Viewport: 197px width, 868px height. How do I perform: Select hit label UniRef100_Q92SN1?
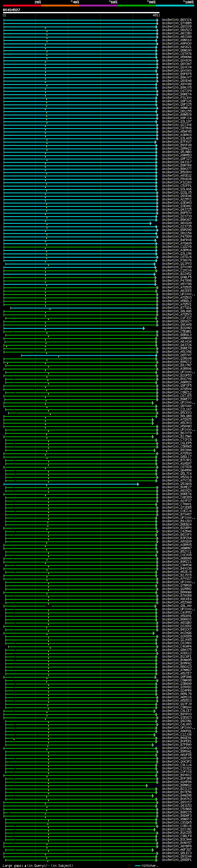pyautogui.click(x=177, y=721)
